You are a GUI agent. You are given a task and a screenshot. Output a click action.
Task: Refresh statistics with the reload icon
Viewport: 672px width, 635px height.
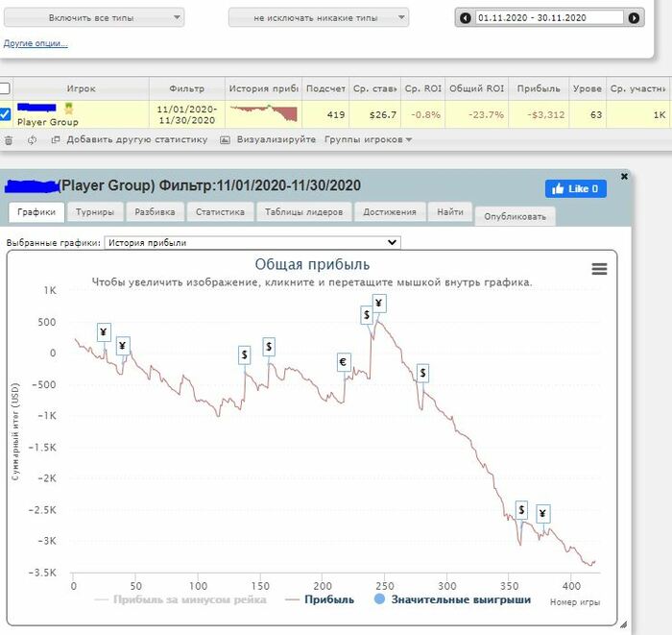point(32,140)
